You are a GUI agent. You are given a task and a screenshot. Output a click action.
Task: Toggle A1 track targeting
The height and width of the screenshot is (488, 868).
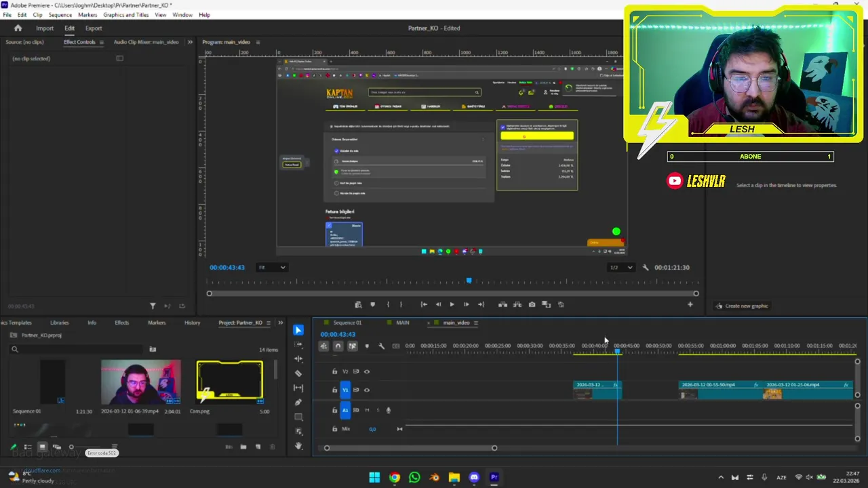[345, 410]
